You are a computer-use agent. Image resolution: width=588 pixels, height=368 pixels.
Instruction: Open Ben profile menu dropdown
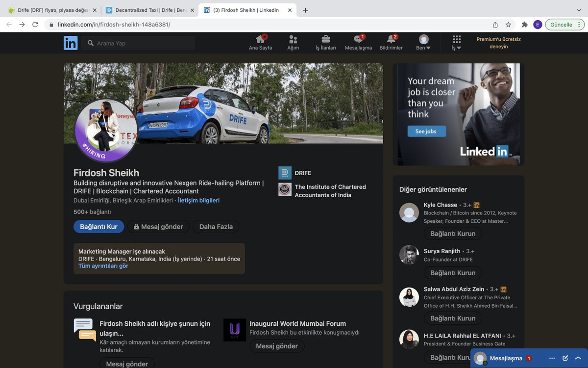click(x=423, y=43)
